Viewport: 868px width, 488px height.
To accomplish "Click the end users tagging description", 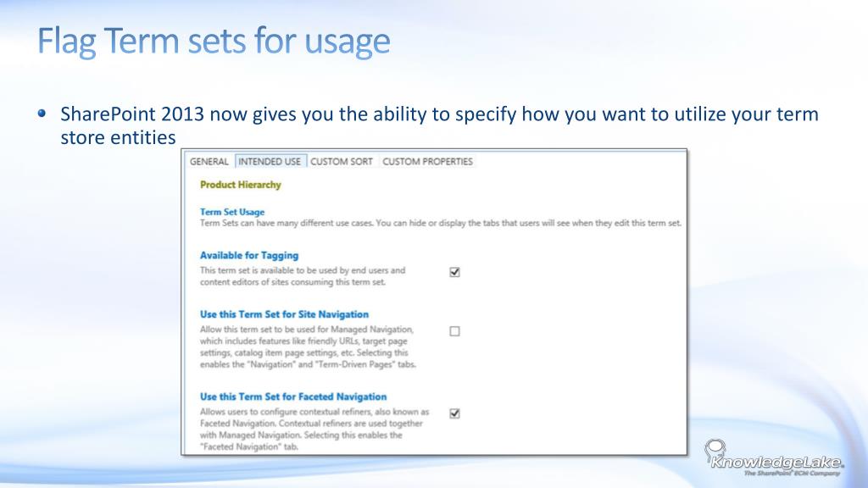I will [x=303, y=276].
